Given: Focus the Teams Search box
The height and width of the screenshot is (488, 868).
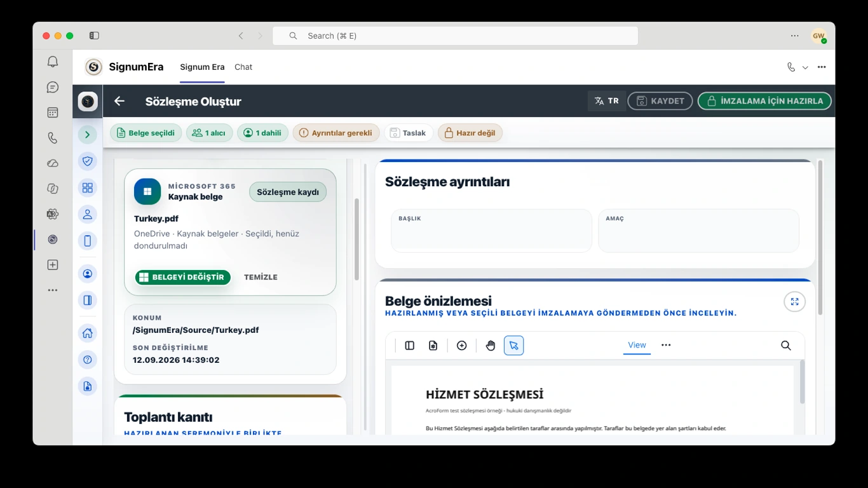Looking at the screenshot, I should tap(455, 36).
